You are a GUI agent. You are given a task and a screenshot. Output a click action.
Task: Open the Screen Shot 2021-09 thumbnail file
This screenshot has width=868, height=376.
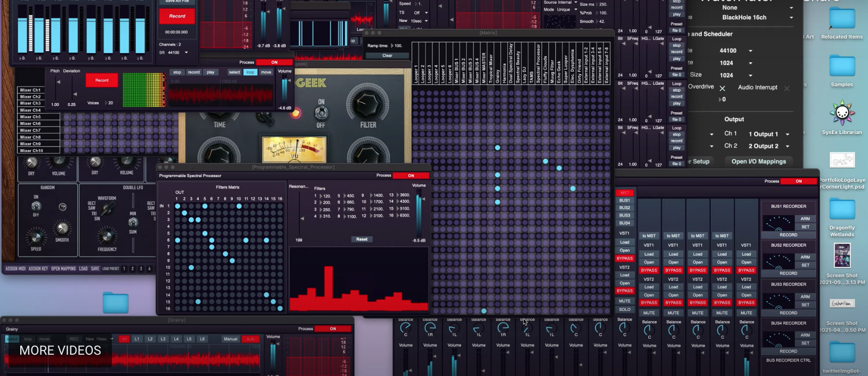pos(842,256)
